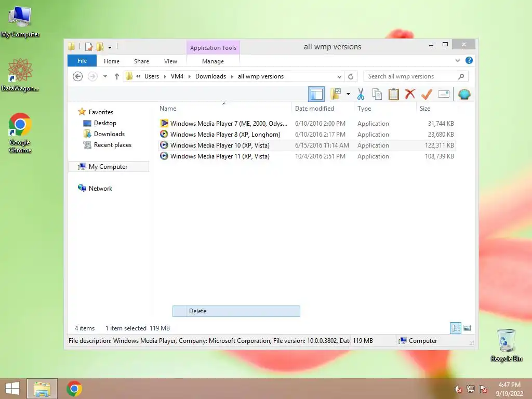Click the orange checkmark properties icon
This screenshot has width=532, height=399.
tap(427, 94)
